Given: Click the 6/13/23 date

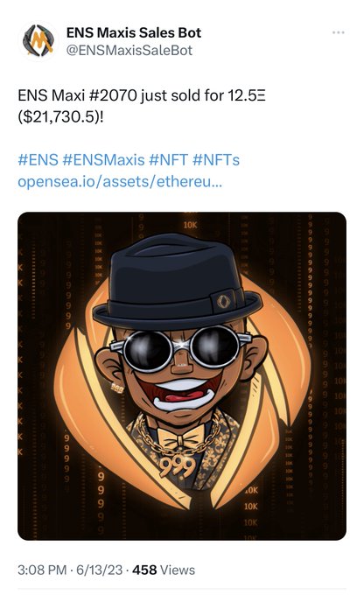Looking at the screenshot, I should pos(100,570).
